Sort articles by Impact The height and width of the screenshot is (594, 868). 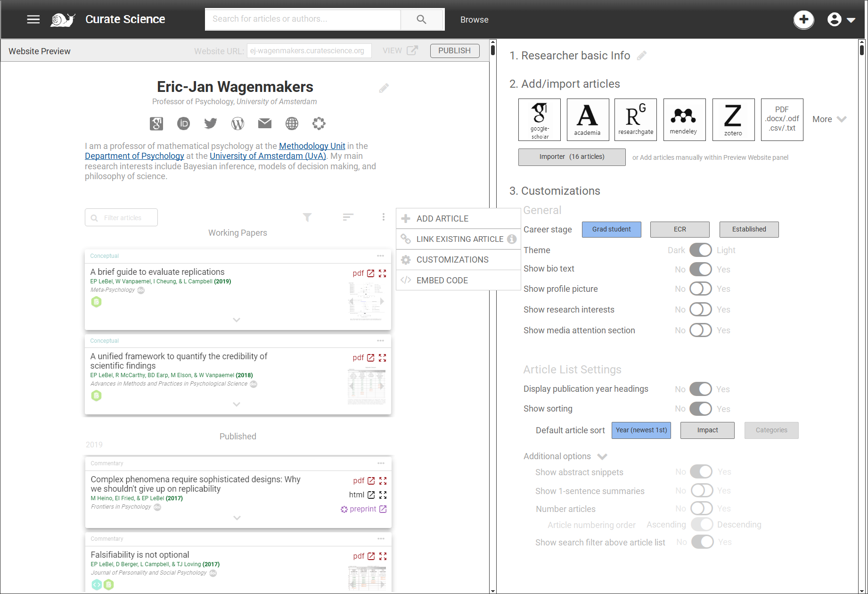click(x=707, y=430)
